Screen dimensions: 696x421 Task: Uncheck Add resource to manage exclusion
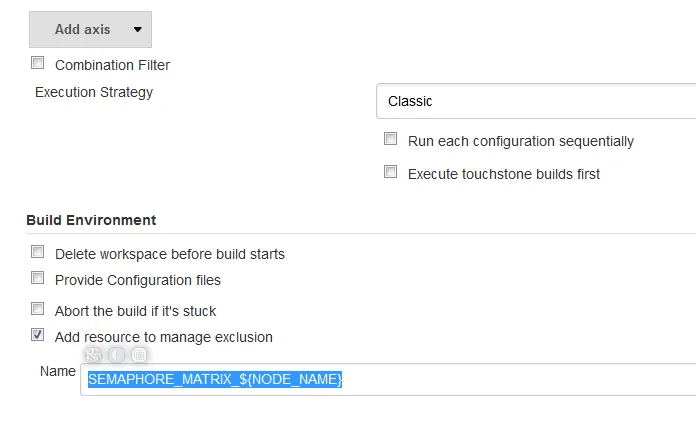(38, 335)
